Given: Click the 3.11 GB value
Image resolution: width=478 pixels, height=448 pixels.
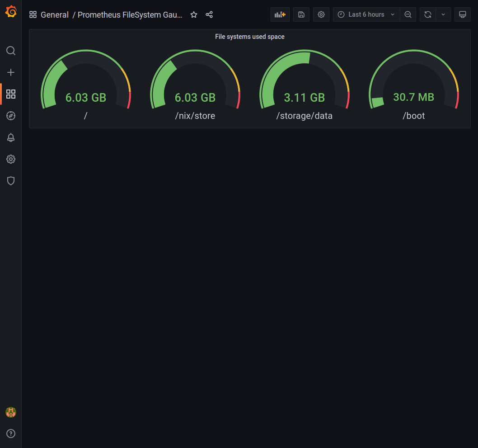Looking at the screenshot, I should 304,98.
